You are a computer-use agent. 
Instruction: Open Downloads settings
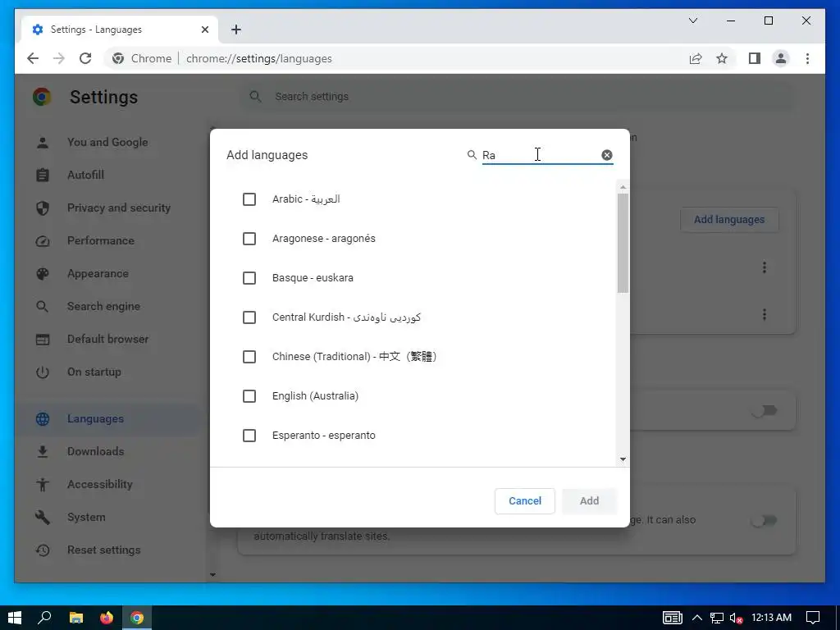pos(95,452)
